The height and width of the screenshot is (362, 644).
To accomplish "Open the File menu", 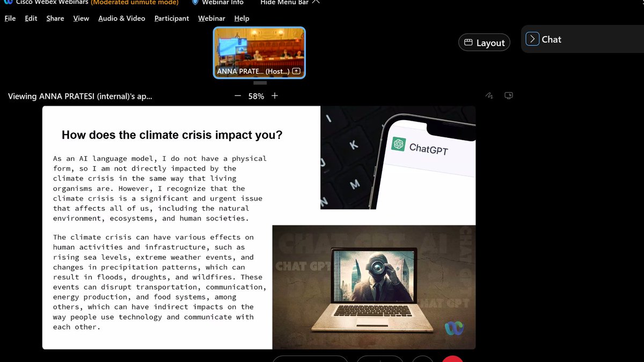I will (x=10, y=18).
